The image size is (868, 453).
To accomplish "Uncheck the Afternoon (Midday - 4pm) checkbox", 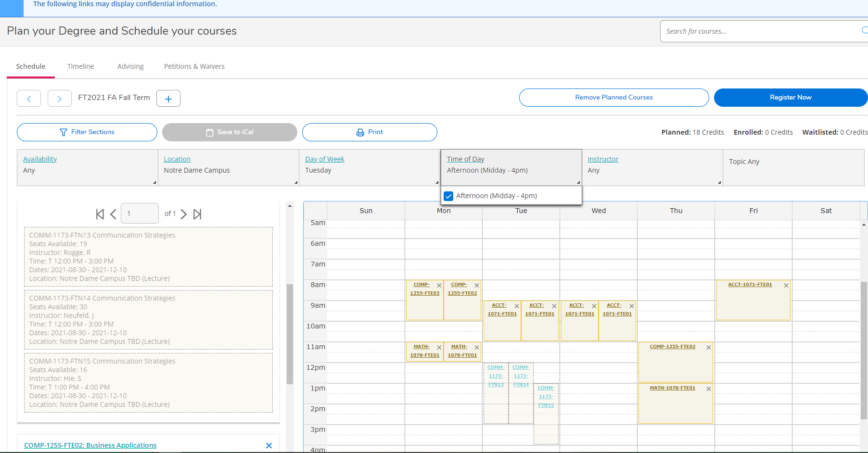I will click(448, 196).
